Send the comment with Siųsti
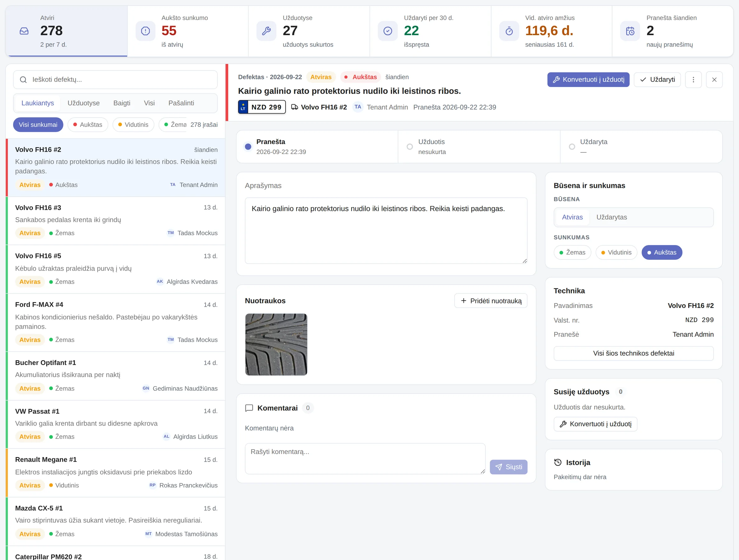Viewport: 739px width, 560px height. tap(509, 467)
